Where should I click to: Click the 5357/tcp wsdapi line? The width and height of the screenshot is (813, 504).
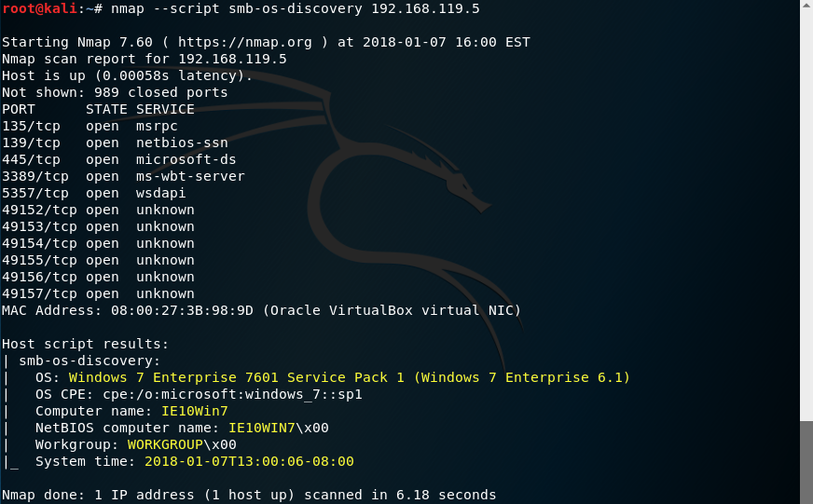[x=94, y=193]
